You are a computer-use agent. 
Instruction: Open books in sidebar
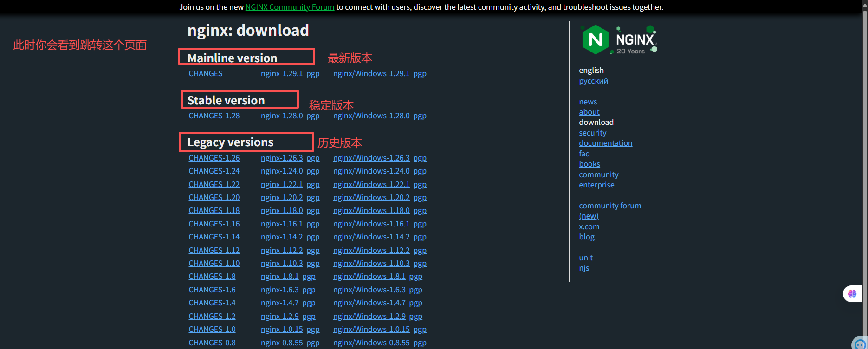point(589,164)
